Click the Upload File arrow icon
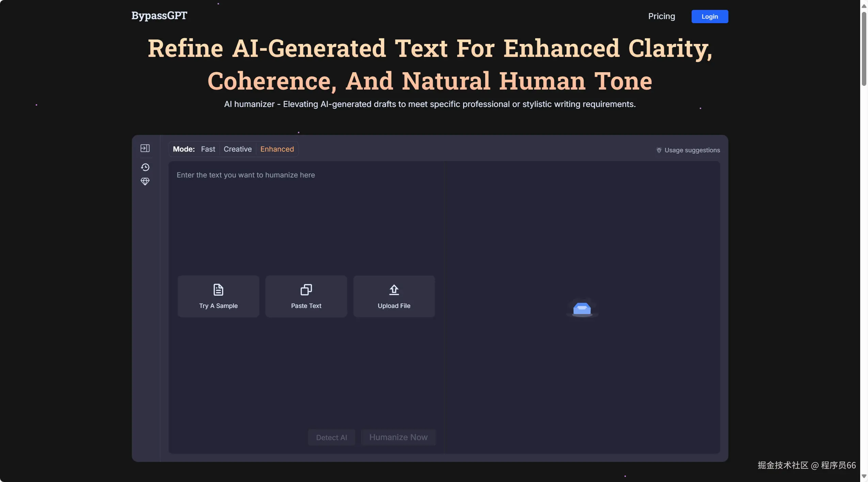This screenshot has height=482, width=868. tap(394, 290)
